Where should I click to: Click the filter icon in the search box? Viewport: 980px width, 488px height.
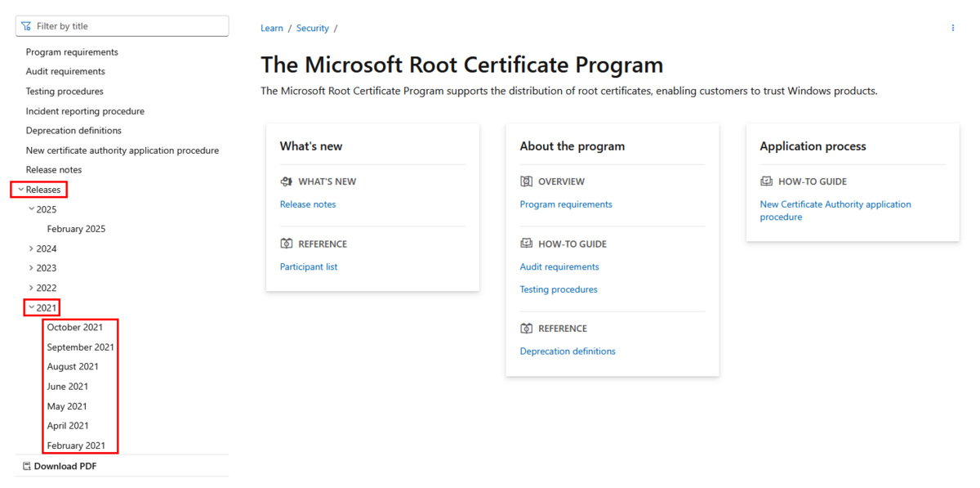[x=26, y=26]
